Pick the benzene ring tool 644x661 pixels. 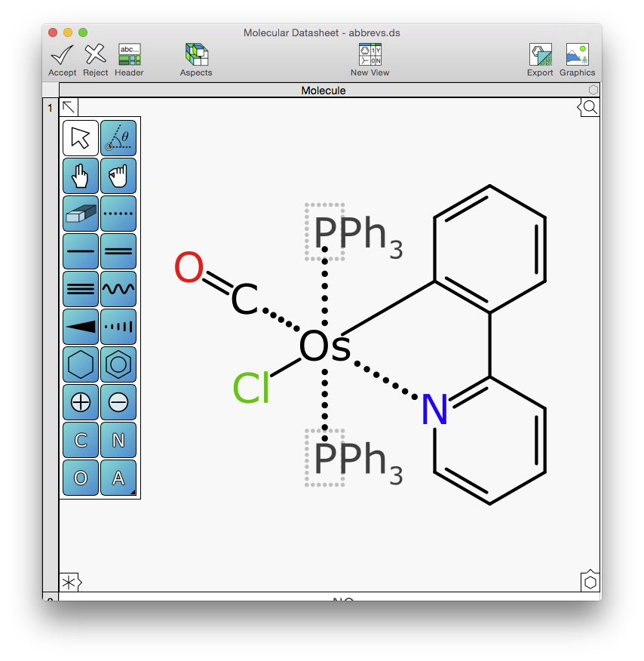(118, 365)
